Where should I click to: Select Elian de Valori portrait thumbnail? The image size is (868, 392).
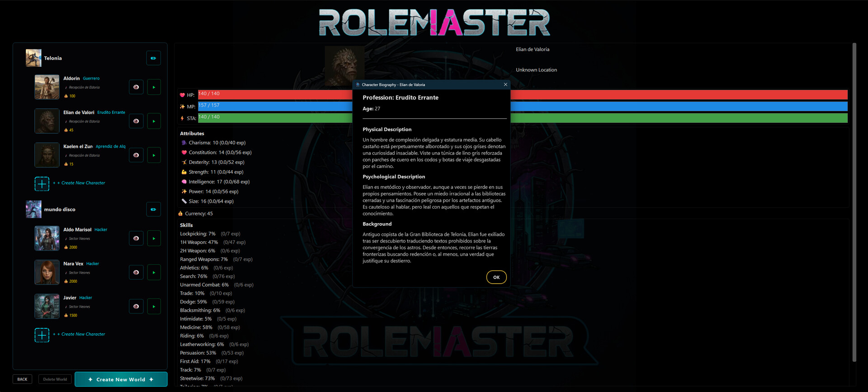47,121
